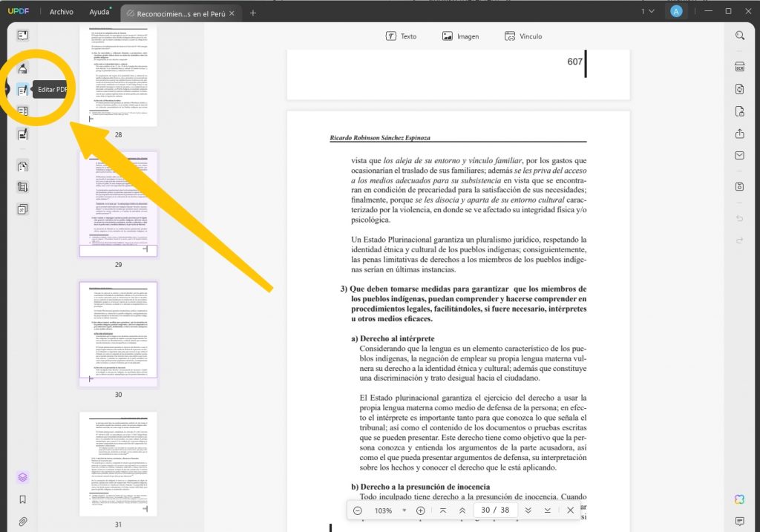The height and width of the screenshot is (532, 760).
Task: Open a new tab with the plus button
Action: tap(254, 12)
